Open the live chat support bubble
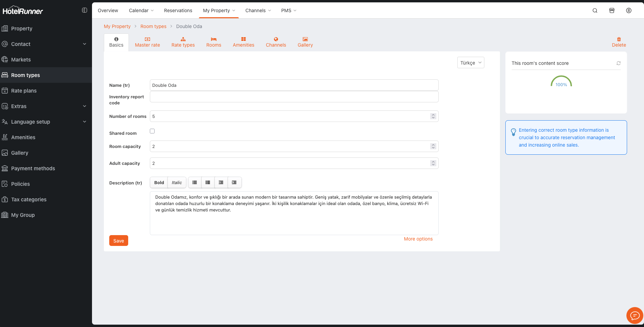The image size is (644, 327). pos(635,316)
